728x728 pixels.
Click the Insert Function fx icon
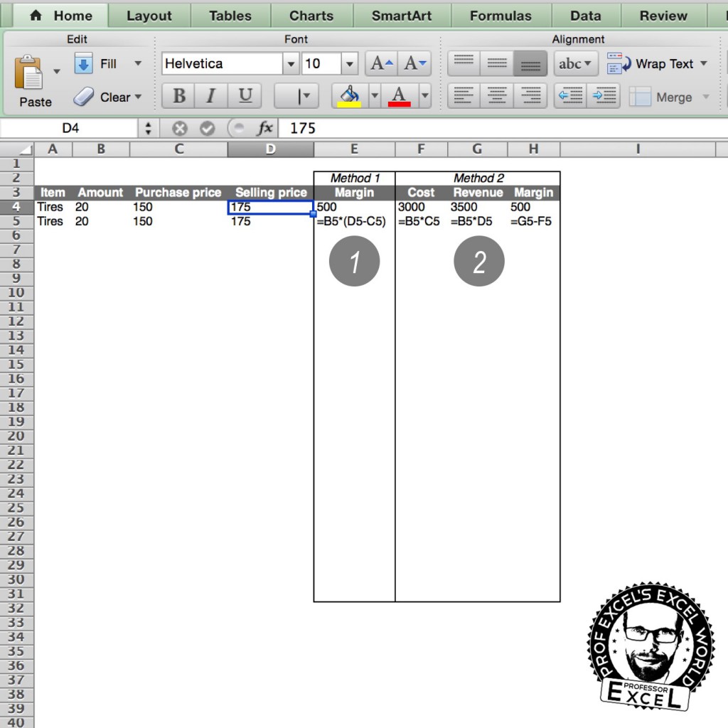pos(266,129)
